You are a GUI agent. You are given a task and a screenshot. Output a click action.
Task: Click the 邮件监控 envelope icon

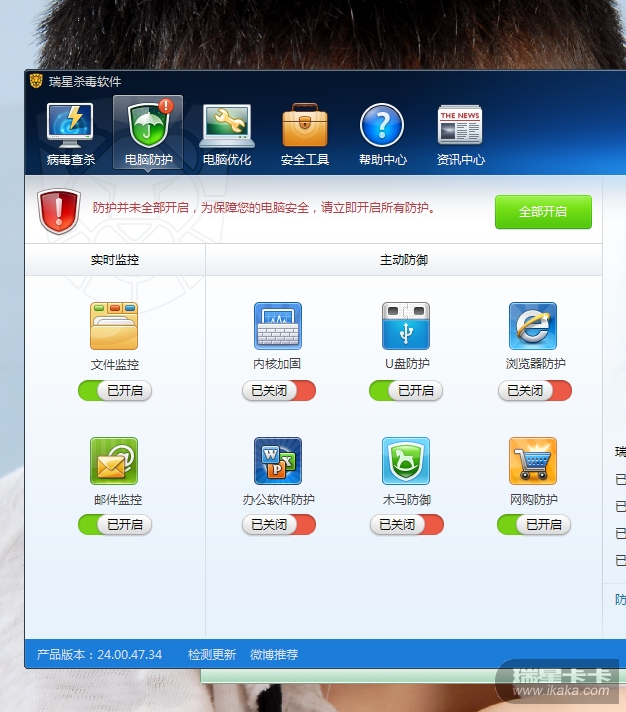pyautogui.click(x=114, y=461)
